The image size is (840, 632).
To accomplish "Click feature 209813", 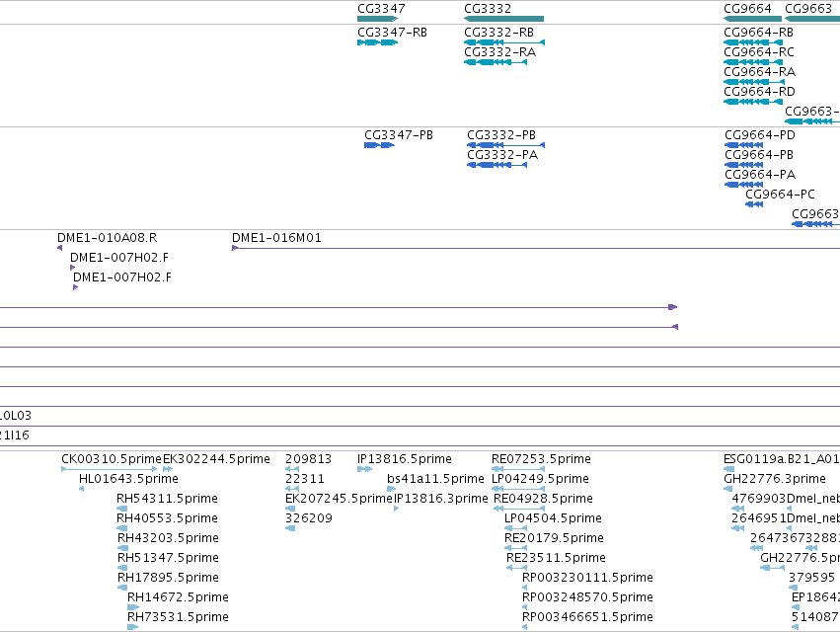I will (x=309, y=459).
